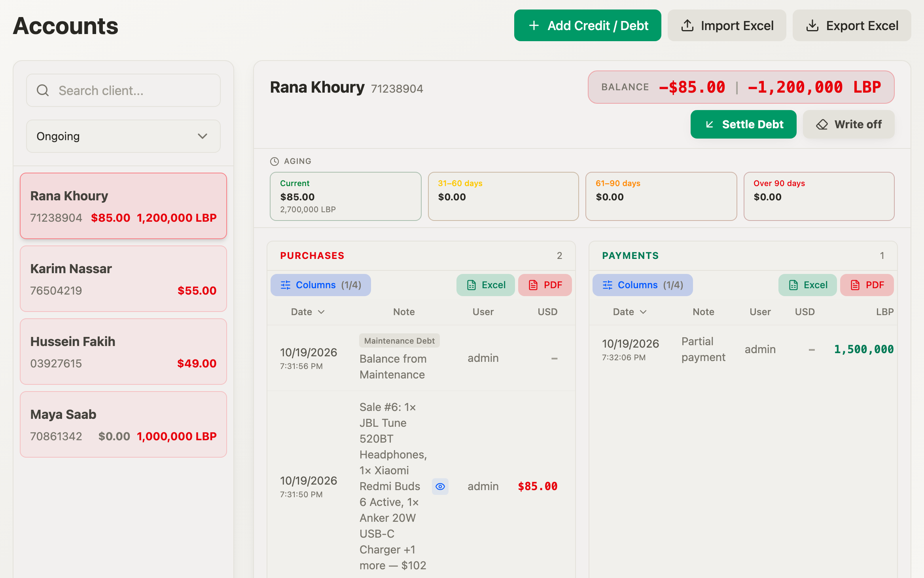The height and width of the screenshot is (578, 924).
Task: Click the Accounts page title
Action: tap(66, 26)
